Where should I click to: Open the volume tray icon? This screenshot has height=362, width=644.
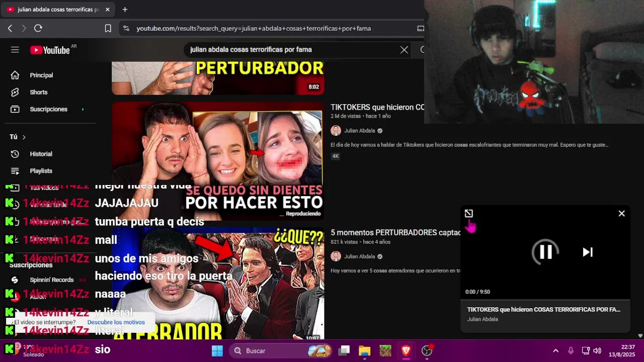pos(597,350)
